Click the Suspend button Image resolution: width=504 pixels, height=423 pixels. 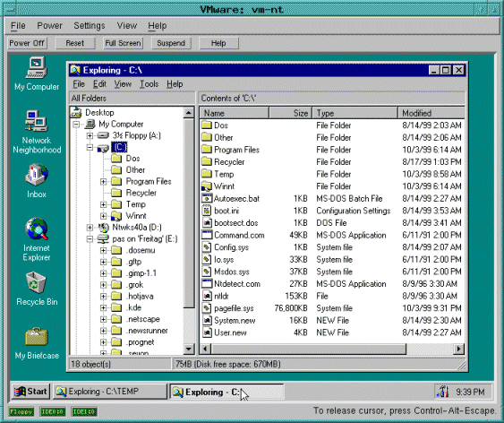tap(171, 43)
